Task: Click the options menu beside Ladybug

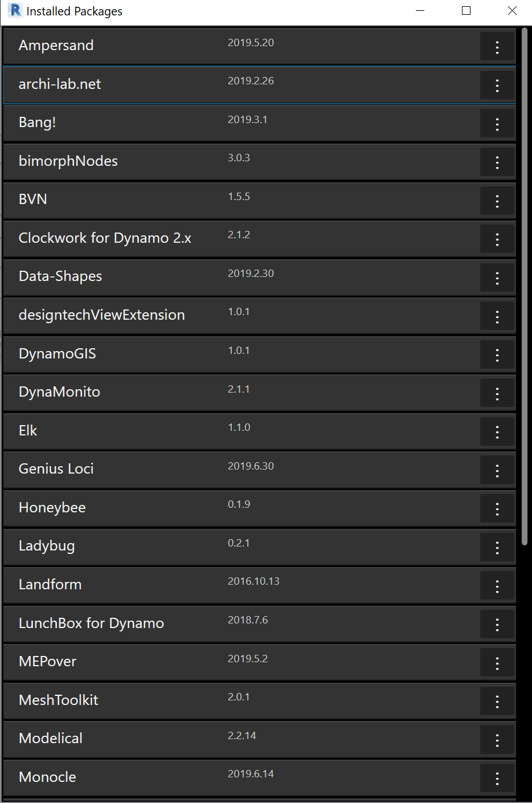Action: 497,547
